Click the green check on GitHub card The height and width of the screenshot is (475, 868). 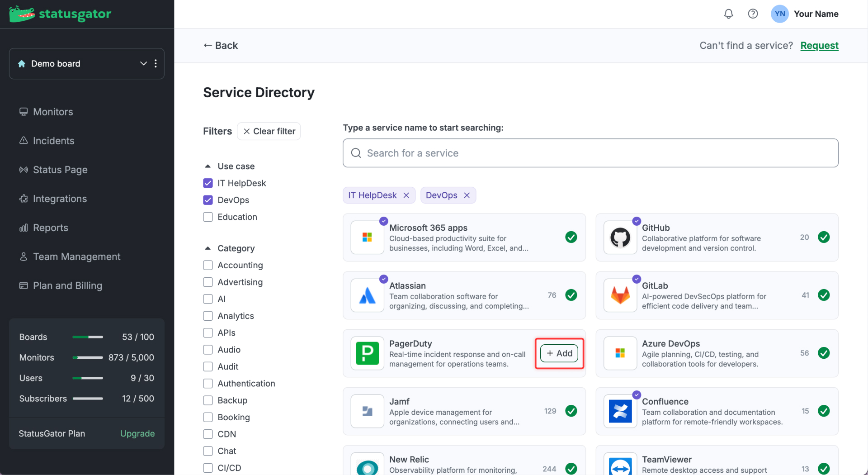[x=824, y=237]
